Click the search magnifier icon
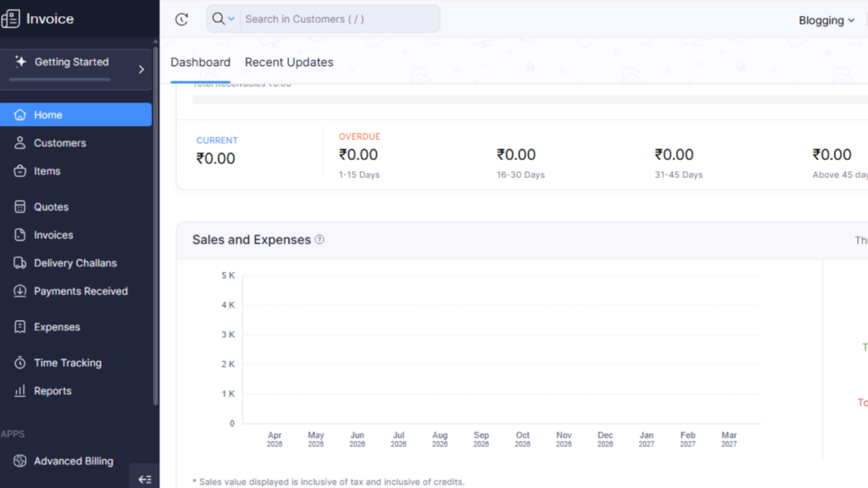Screen dimensions: 868x488 click(x=218, y=19)
